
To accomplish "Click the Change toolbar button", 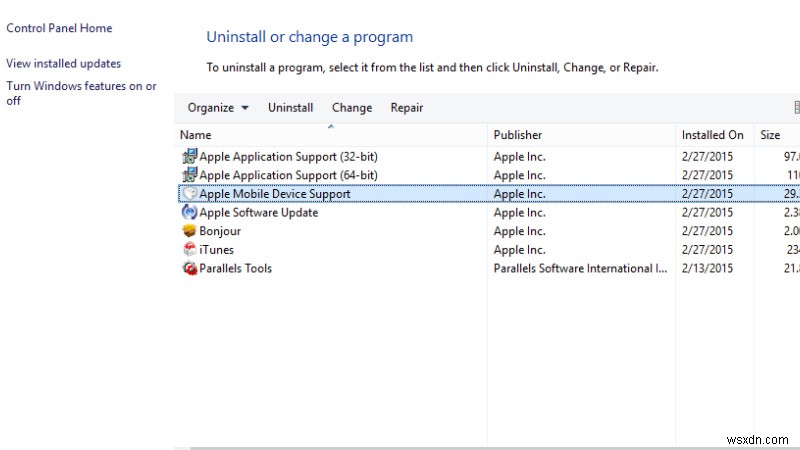I will click(x=352, y=108).
